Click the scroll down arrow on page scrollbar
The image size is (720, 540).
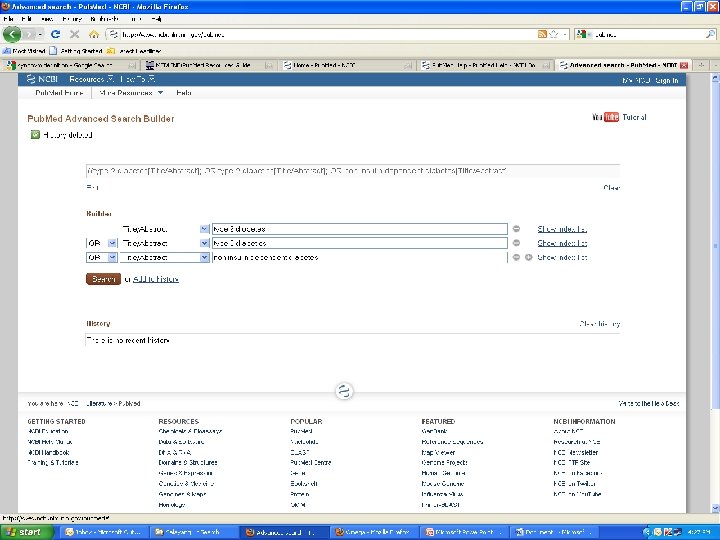point(715,508)
